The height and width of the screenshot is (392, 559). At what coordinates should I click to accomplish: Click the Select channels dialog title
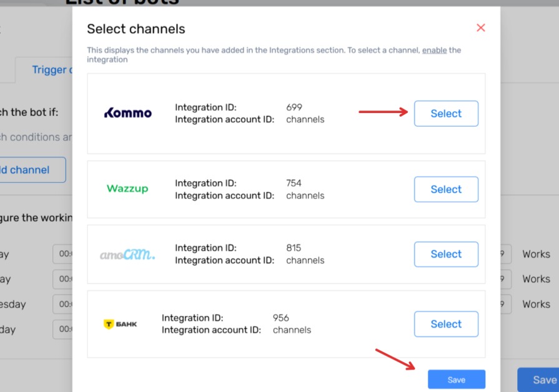point(136,29)
